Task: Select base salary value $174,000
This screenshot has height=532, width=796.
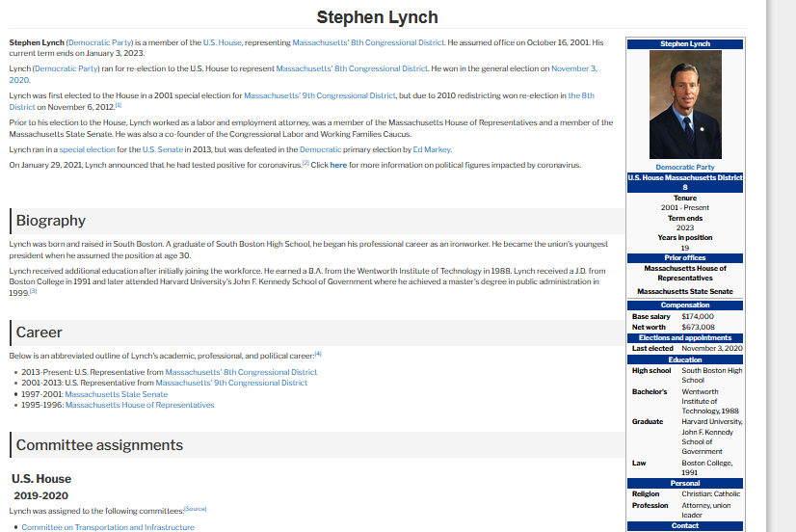Action: 698,316
